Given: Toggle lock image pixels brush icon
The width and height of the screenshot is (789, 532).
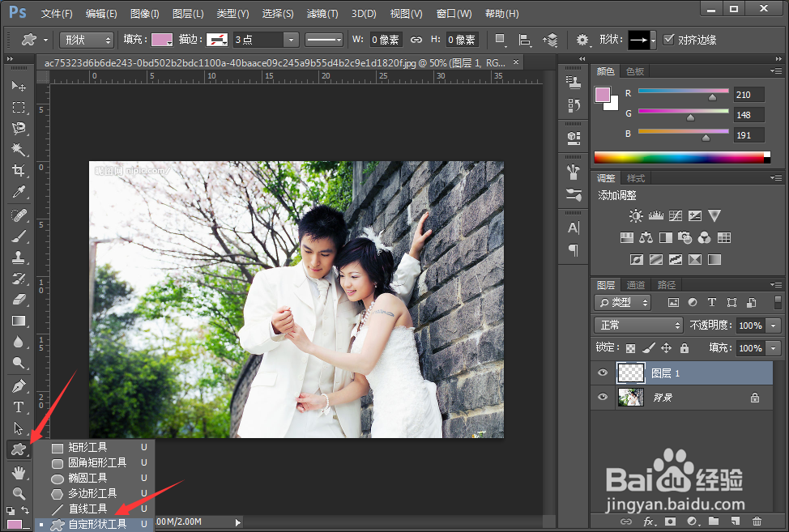Looking at the screenshot, I should click(649, 347).
